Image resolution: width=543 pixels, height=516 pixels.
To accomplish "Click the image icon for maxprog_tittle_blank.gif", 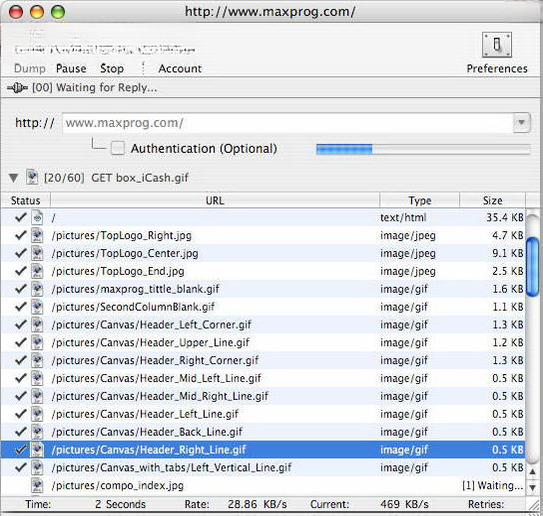I will click(37, 289).
